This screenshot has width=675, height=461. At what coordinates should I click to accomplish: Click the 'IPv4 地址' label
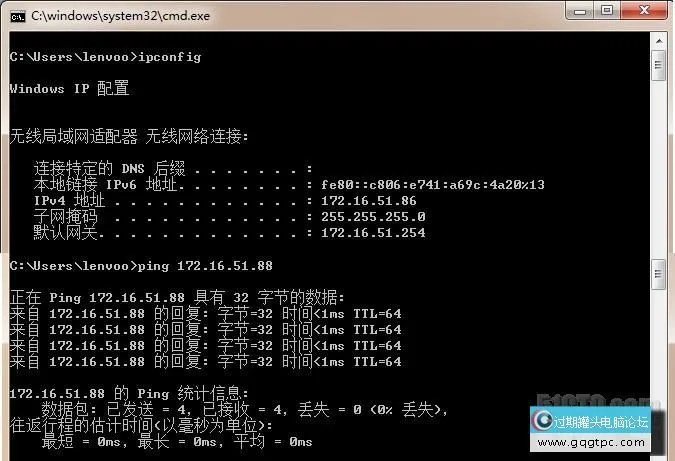coord(69,201)
